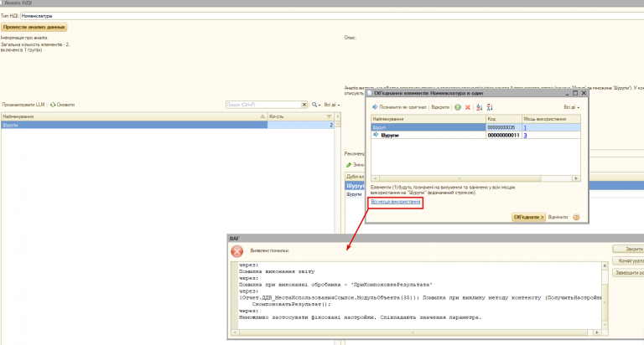This screenshot has height=345, width=644.
Task: Sort ascending icon in merge dialog toolbar
Action: pos(479,107)
